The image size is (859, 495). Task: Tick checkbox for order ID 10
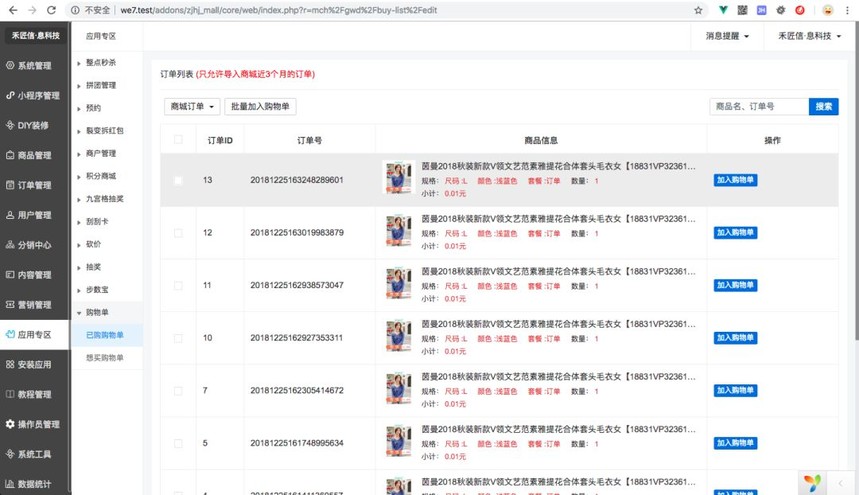178,338
